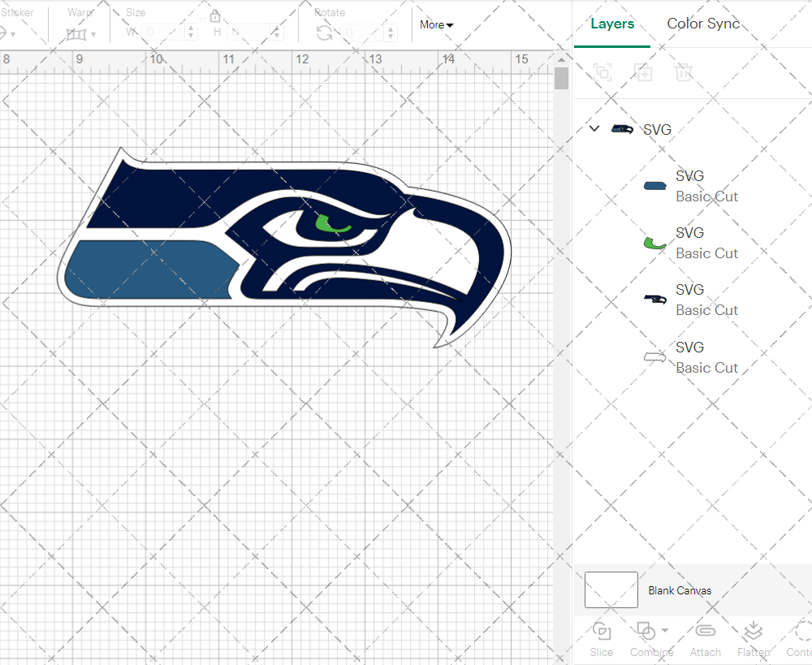The width and height of the screenshot is (812, 665).
Task: Click the Slice tool icon
Action: 602,632
